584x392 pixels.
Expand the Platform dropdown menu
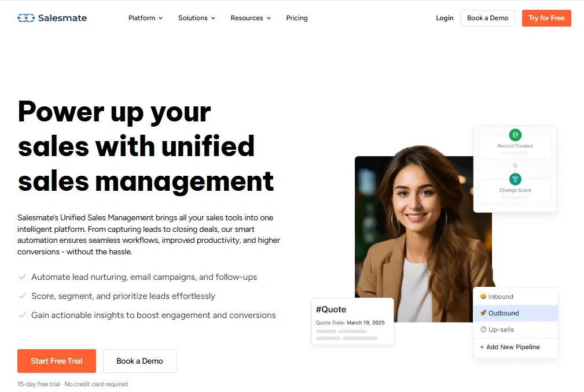tap(146, 18)
